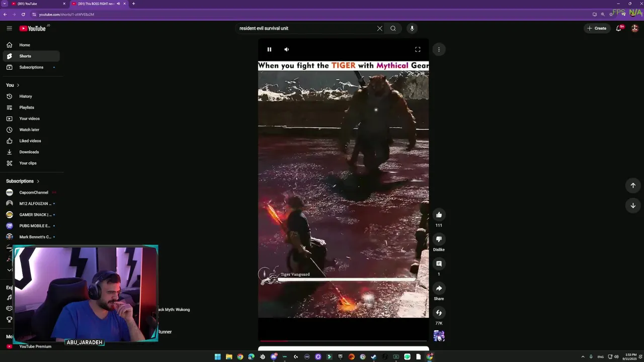Expand the You section
This screenshot has height=362, width=644.
pos(13,85)
